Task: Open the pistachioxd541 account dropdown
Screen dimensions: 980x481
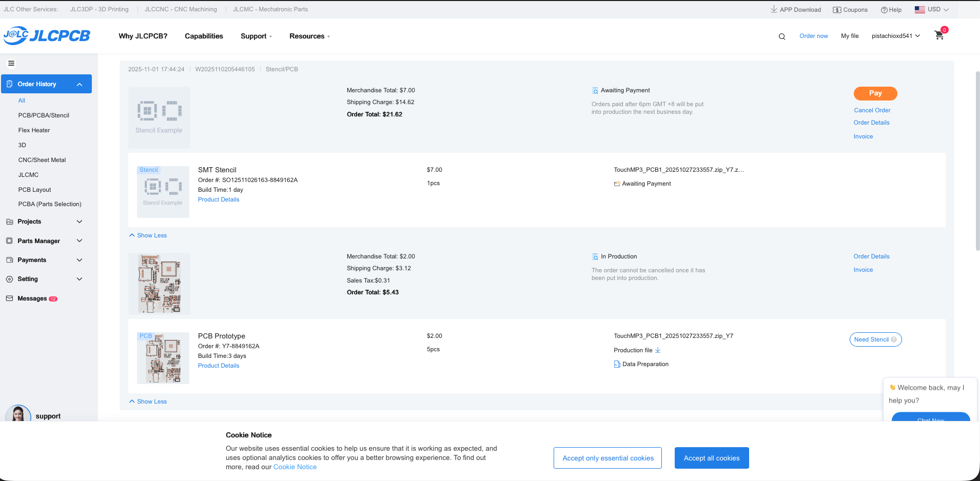Action: point(896,36)
